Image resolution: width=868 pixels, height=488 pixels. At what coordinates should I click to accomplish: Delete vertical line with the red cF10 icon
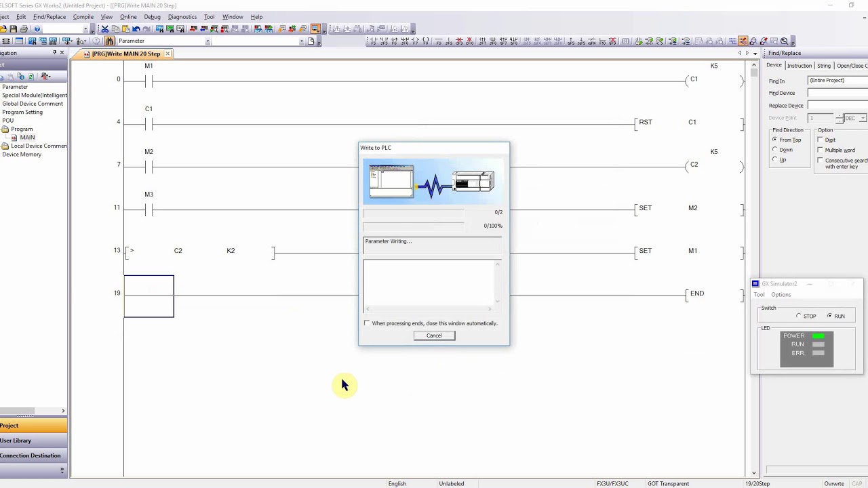470,41
